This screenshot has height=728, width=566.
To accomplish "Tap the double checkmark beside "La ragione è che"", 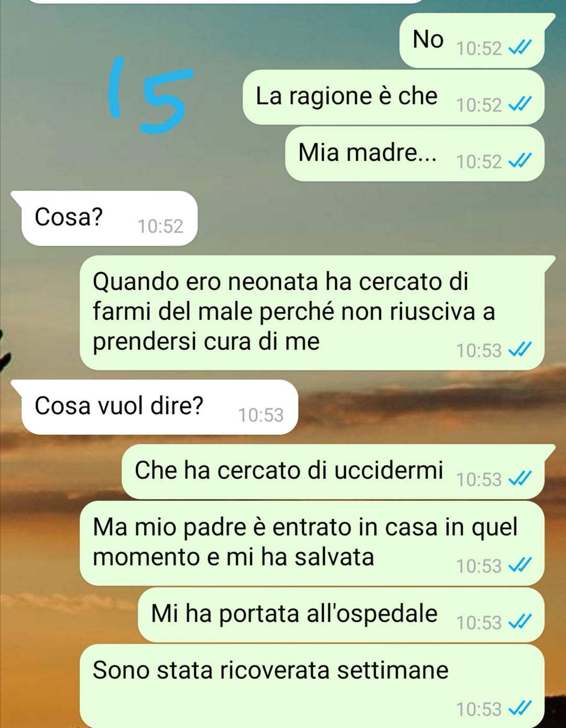I will [x=520, y=104].
